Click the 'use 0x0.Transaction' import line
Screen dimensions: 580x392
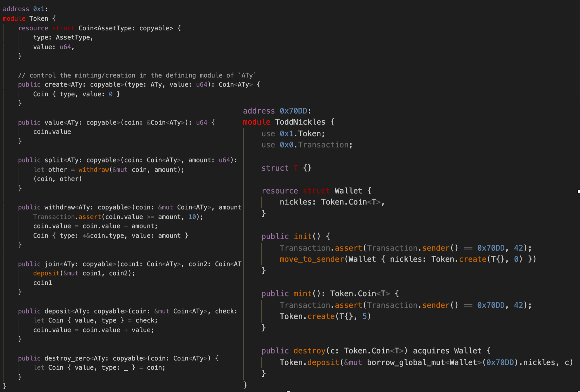point(307,145)
